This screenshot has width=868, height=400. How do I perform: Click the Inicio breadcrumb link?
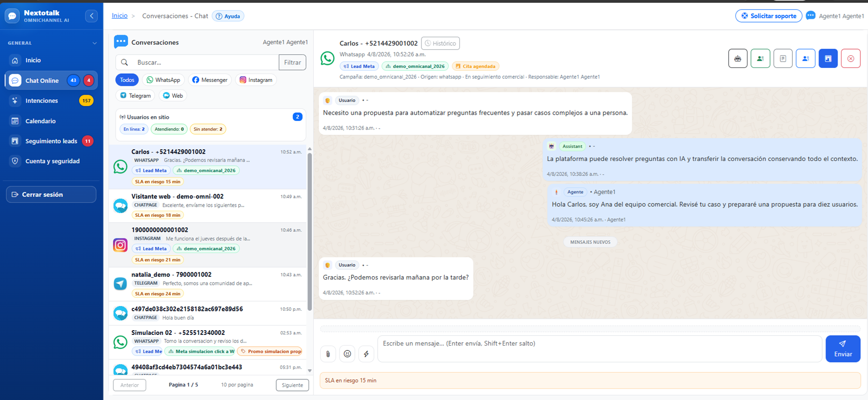[120, 16]
